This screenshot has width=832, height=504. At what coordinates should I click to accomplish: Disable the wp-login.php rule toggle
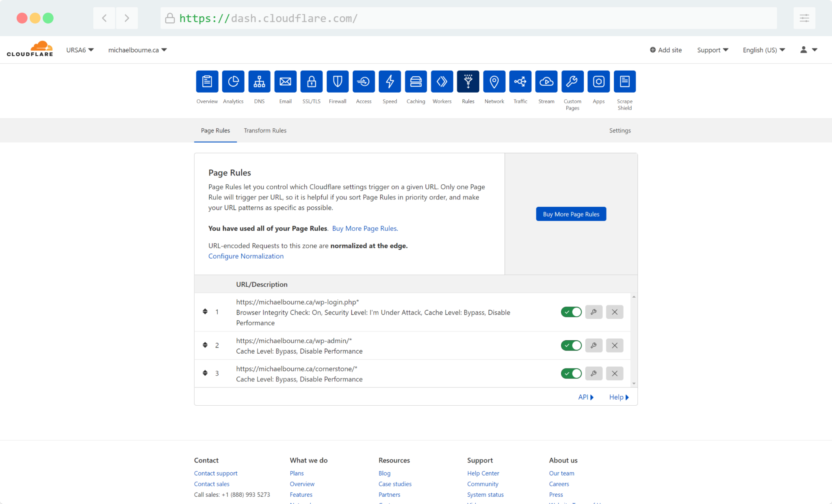[x=571, y=312]
